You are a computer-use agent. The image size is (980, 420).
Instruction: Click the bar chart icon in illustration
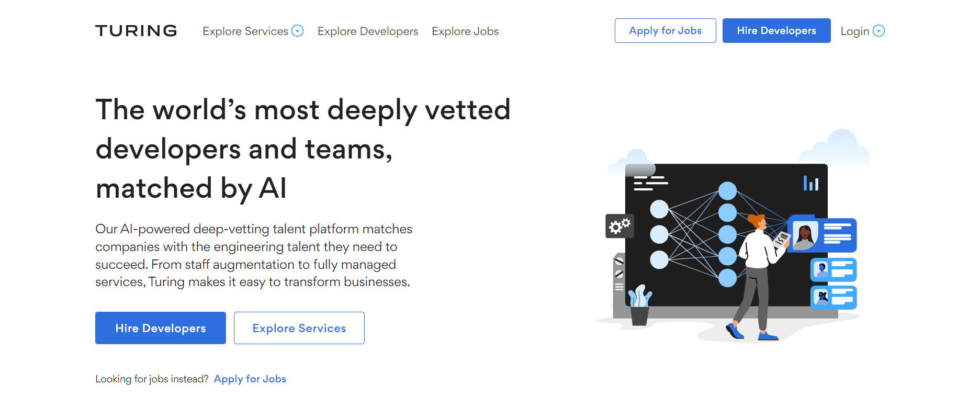pos(810,183)
